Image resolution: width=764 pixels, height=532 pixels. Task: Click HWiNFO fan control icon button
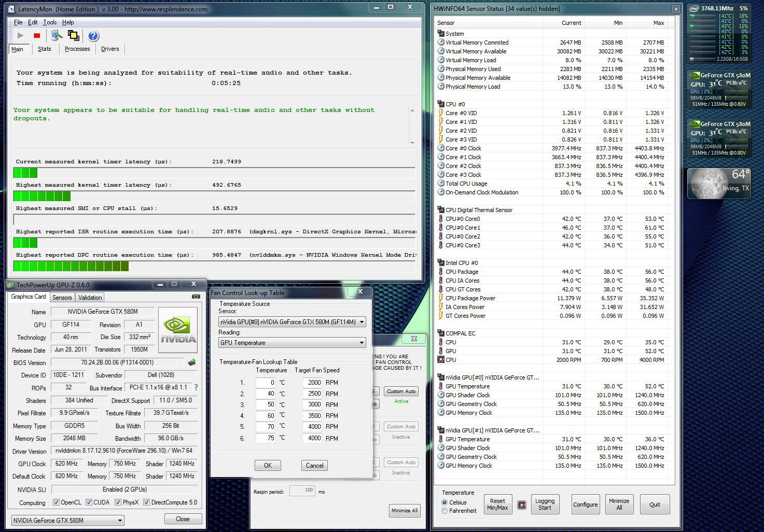click(x=522, y=505)
